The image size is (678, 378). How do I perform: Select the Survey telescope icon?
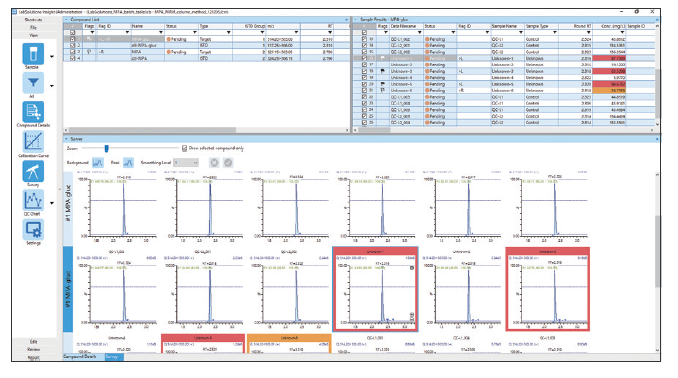pyautogui.click(x=33, y=171)
